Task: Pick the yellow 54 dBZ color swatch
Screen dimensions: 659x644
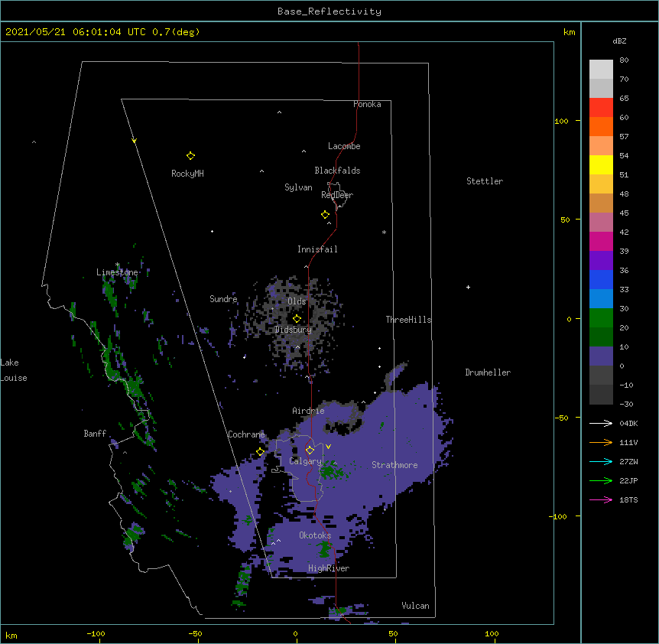Action: [x=601, y=164]
